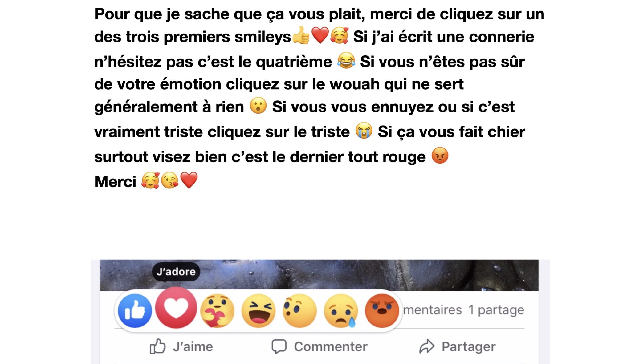Select the laughing Haha reaction
The height and width of the screenshot is (364, 631).
pos(258,310)
